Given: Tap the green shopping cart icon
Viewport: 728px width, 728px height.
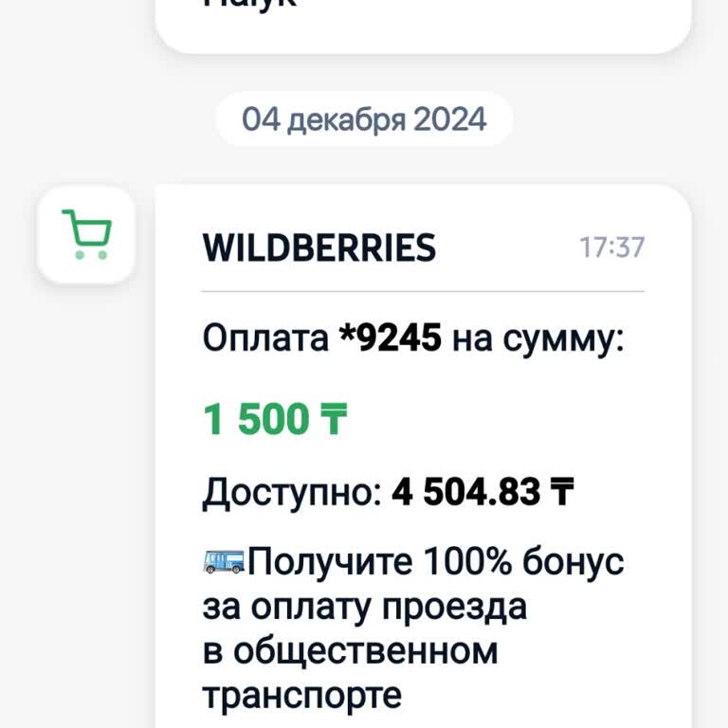Looking at the screenshot, I should [86, 234].
